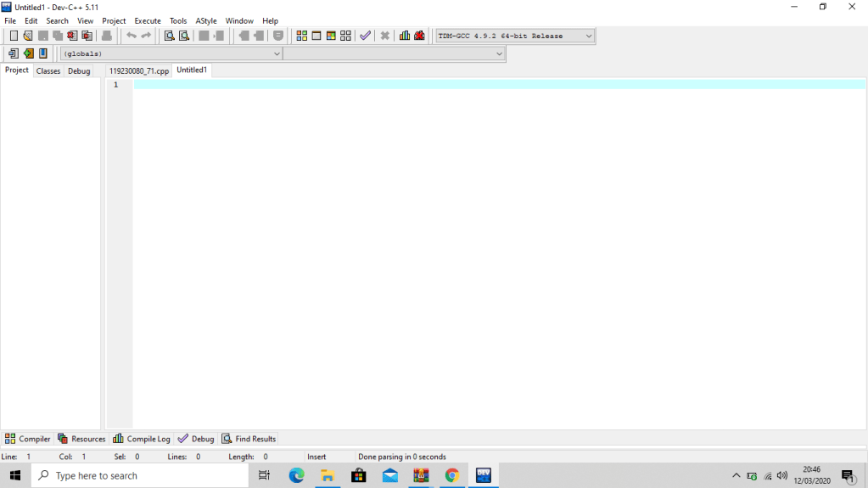Image resolution: width=868 pixels, height=488 pixels.
Task: Click the Rebuild All toolbar icon
Action: click(345, 36)
